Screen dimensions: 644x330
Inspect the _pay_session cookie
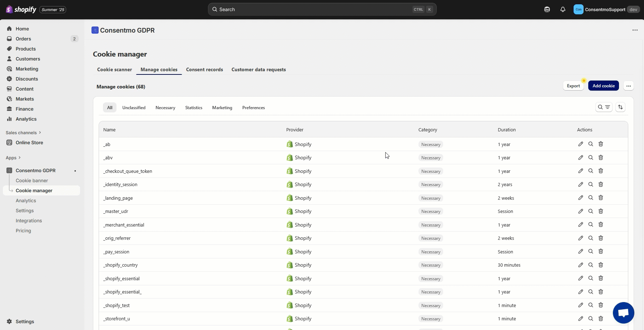pos(591,251)
